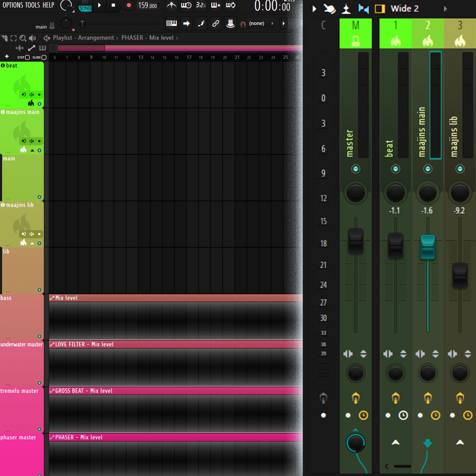The width and height of the screenshot is (476, 476).
Task: Collapse the maajins main track group arrow
Action: pyautogui.click(x=32, y=151)
